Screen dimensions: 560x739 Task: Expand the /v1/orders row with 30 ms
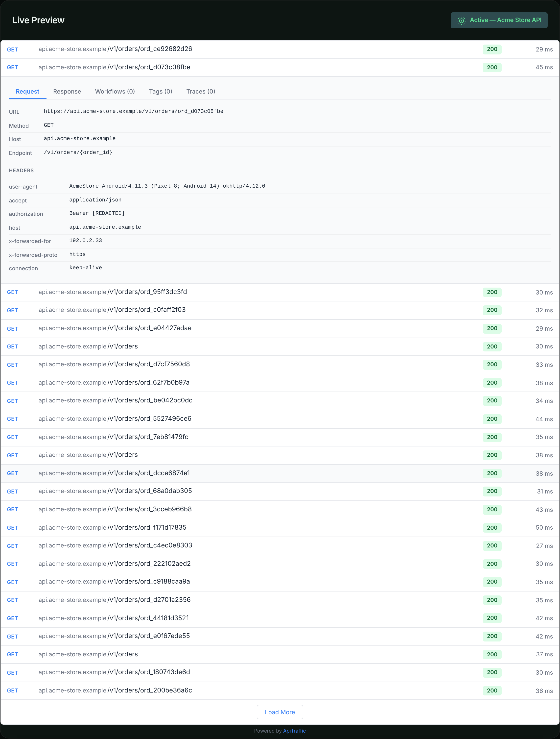tap(280, 346)
